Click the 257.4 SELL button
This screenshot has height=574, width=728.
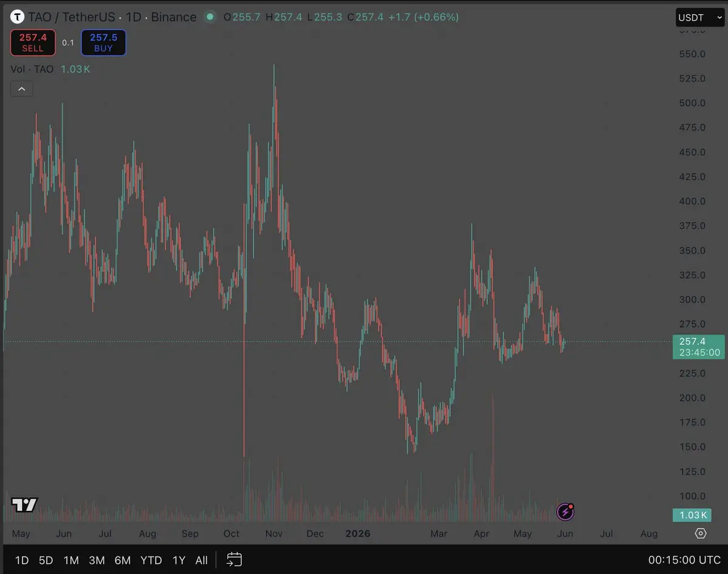click(33, 42)
